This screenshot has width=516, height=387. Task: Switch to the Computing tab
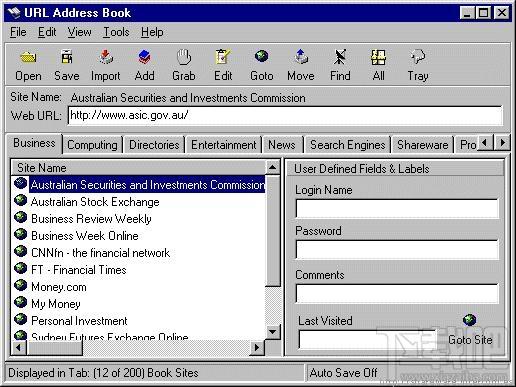(92, 145)
